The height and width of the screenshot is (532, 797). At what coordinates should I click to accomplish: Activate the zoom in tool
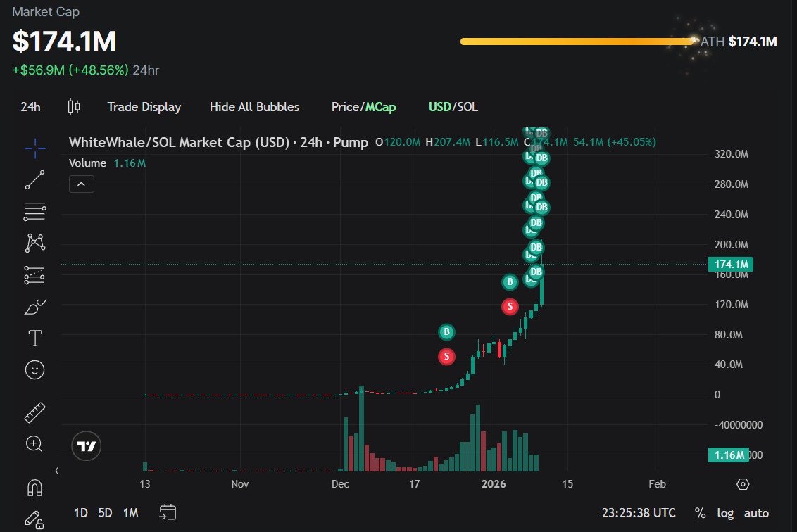pos(34,444)
